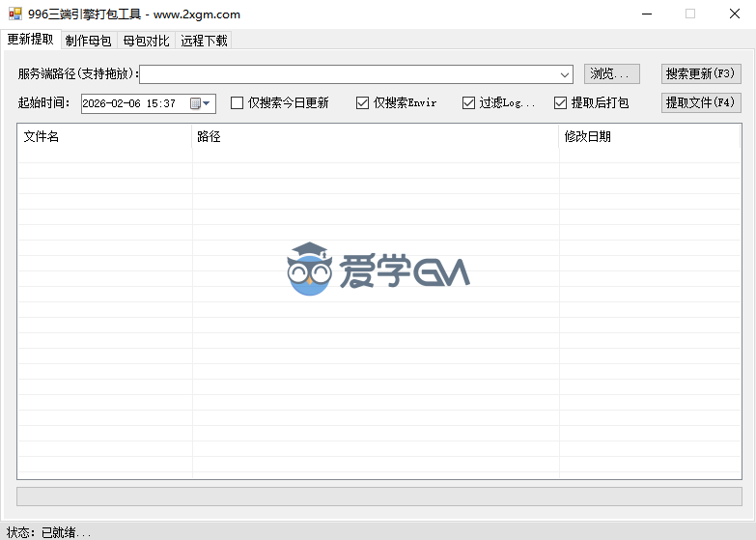Expand the server path dropdown arrow
756x540 pixels.
pos(565,74)
